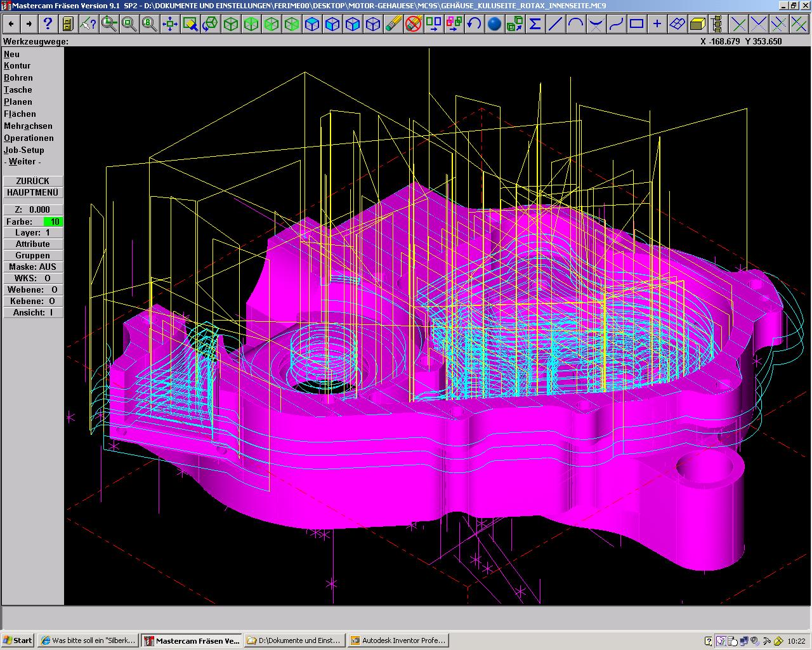Click the green Farbe color swatch
The height and width of the screenshot is (650, 812).
tap(53, 222)
